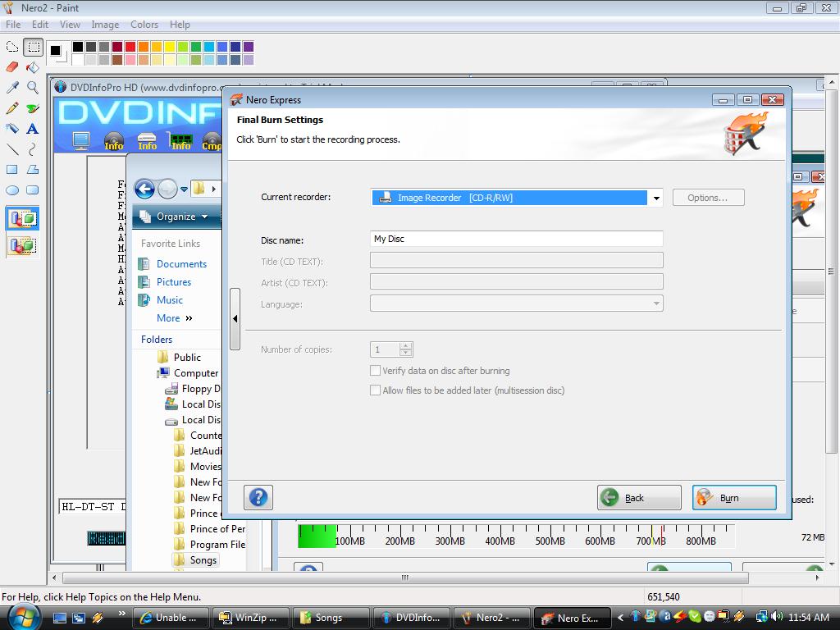The height and width of the screenshot is (630, 840).
Task: Click the address bar folder breadcrumb arrow
Action: tap(214, 189)
